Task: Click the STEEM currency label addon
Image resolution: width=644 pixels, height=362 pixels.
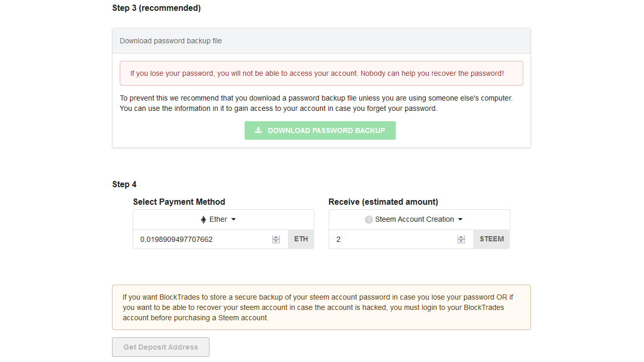Action: 492,239
